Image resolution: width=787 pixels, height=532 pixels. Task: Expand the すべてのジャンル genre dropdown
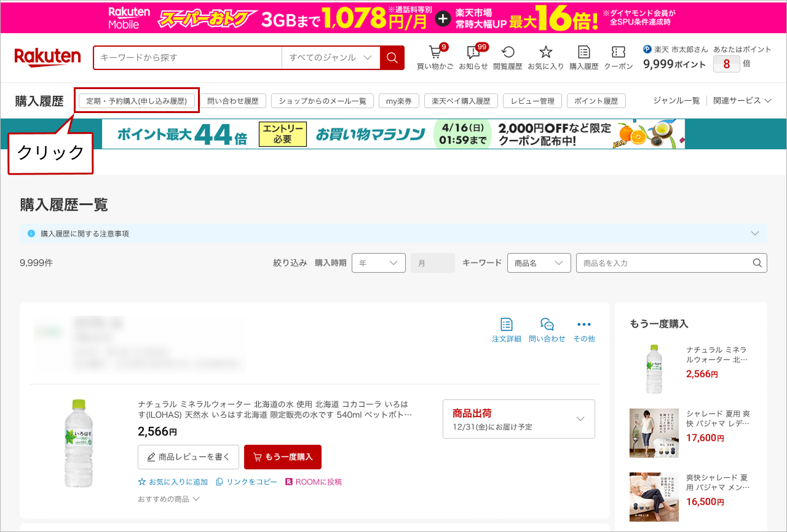(x=330, y=58)
